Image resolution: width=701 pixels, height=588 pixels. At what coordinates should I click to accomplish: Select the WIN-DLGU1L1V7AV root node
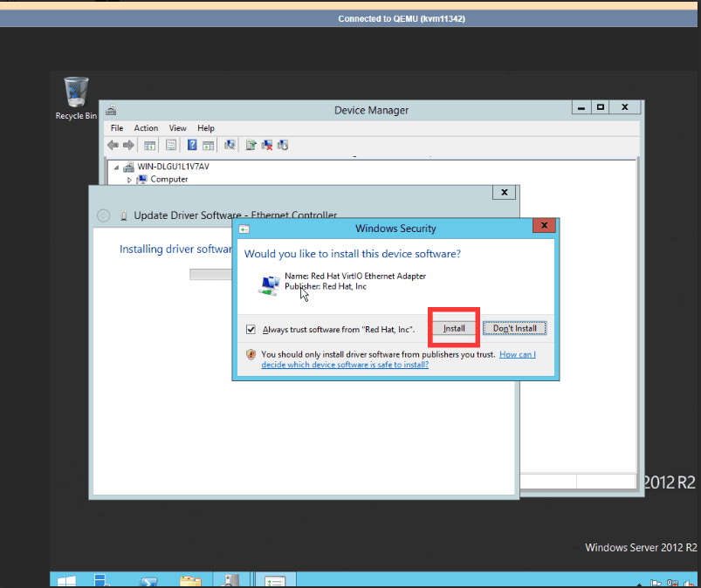click(x=173, y=167)
